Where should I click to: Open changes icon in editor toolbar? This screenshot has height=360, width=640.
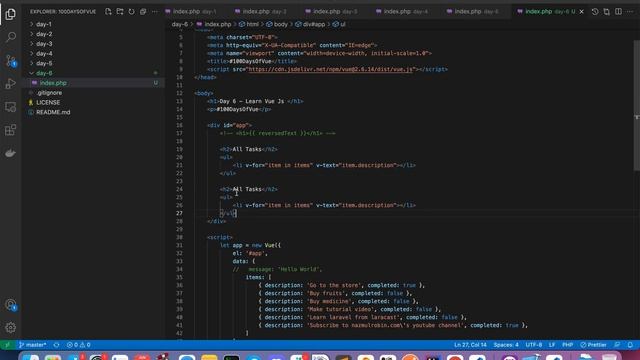coord(607,11)
